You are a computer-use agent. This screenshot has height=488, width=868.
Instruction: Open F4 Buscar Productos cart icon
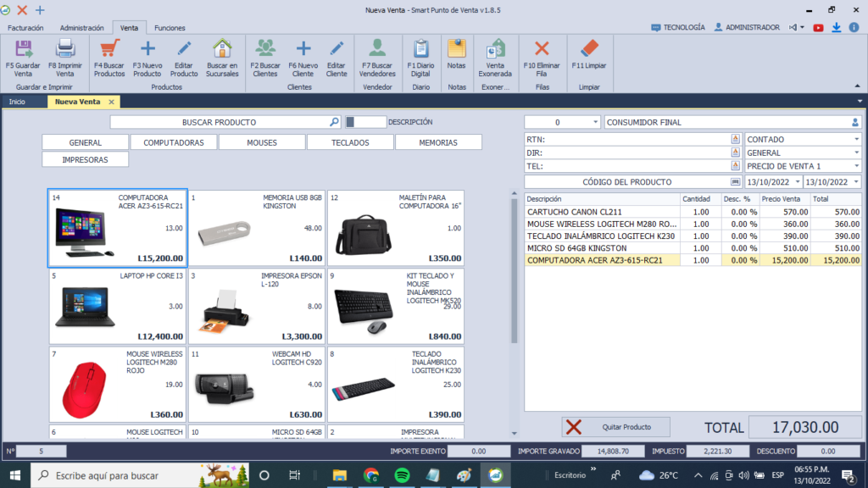(x=109, y=51)
